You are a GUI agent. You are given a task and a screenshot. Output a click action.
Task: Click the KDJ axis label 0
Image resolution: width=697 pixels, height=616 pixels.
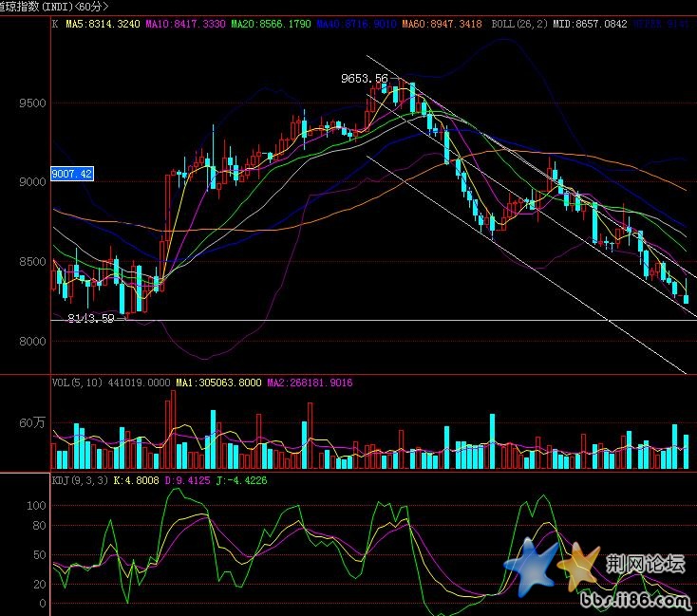(x=42, y=604)
